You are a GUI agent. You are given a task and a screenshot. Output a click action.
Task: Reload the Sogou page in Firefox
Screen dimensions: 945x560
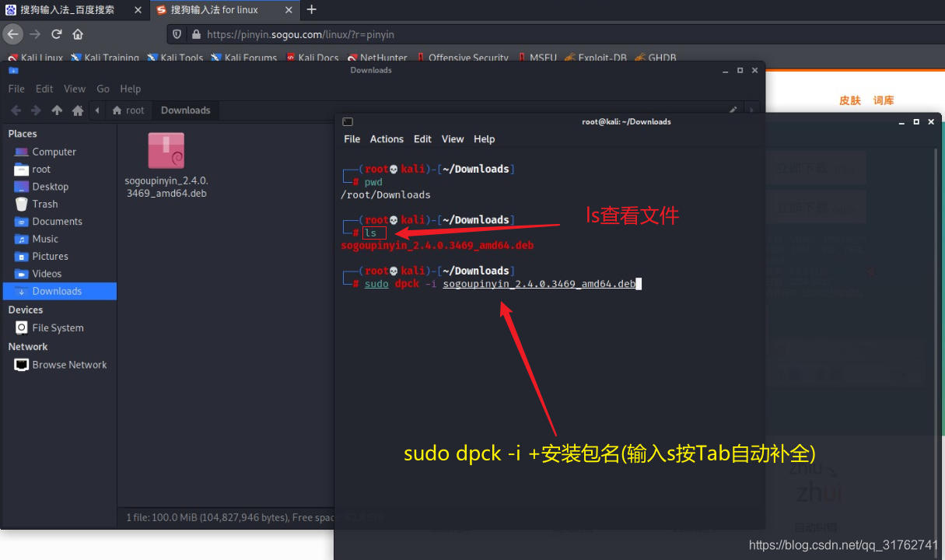pyautogui.click(x=56, y=34)
